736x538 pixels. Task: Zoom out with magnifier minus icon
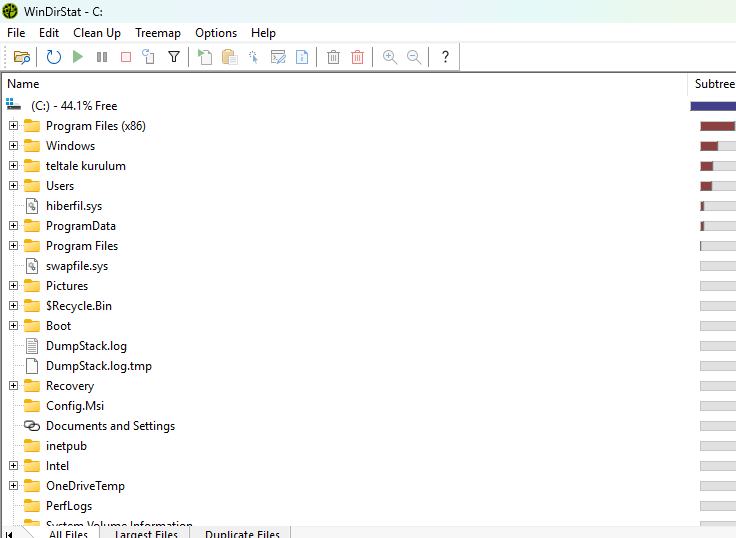pyautogui.click(x=414, y=57)
